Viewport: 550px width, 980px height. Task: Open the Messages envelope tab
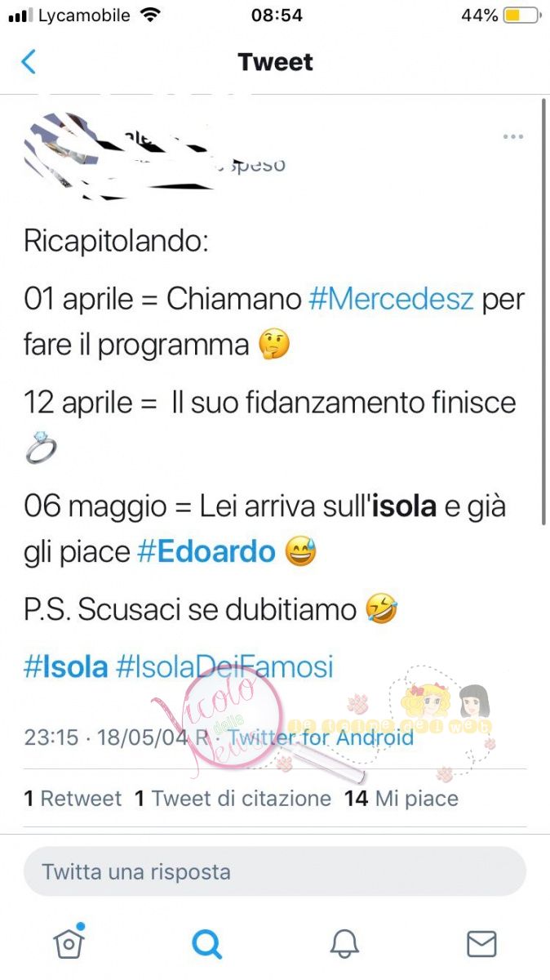point(481,944)
